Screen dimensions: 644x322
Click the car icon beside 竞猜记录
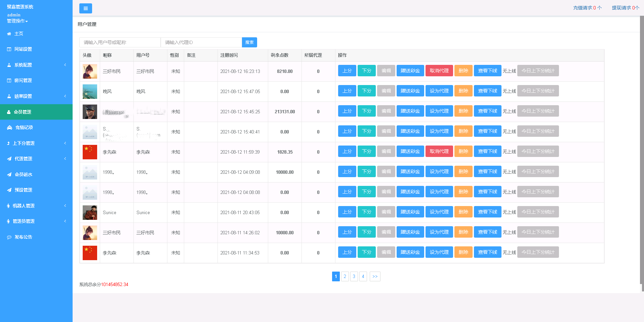(9, 128)
